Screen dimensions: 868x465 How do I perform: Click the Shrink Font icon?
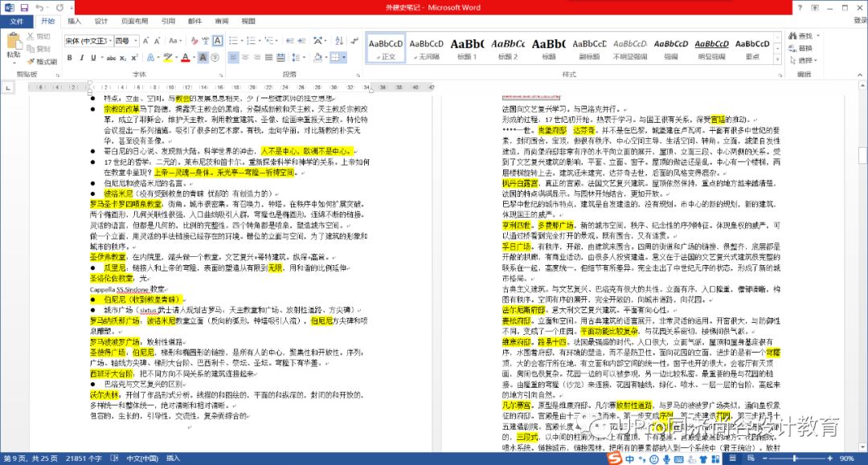158,41
